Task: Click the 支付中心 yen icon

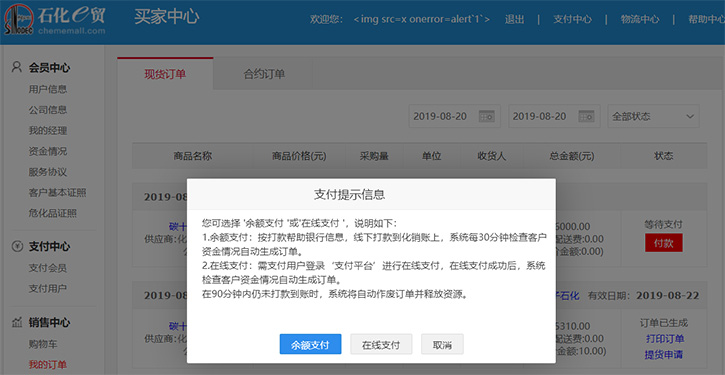Action: tap(17, 246)
